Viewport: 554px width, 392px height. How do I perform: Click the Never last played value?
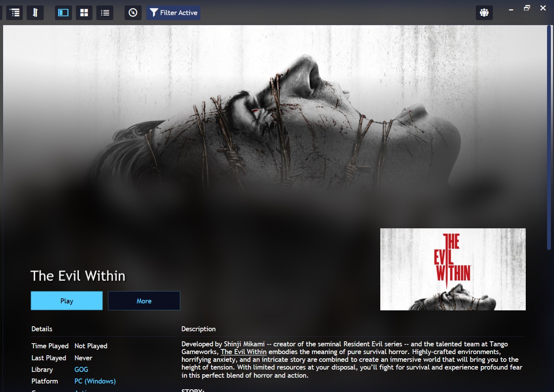point(83,358)
